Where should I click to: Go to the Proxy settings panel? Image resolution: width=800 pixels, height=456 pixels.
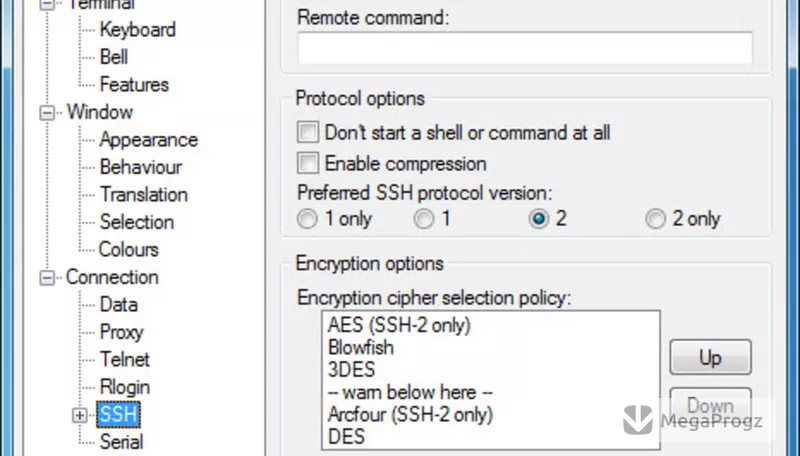pos(121,332)
